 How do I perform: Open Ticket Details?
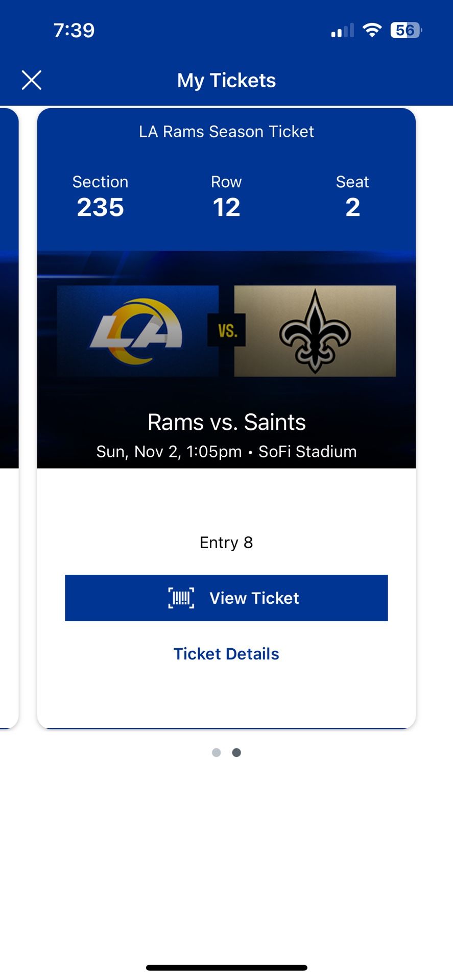pos(226,654)
